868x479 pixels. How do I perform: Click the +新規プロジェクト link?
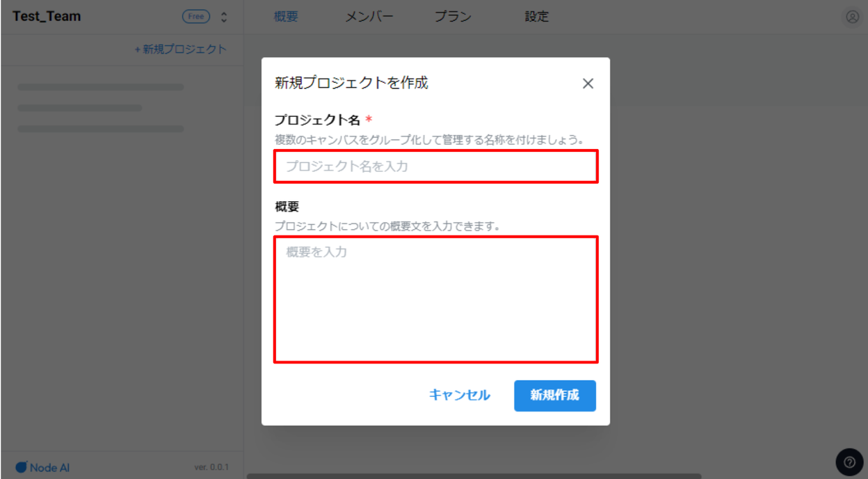[x=180, y=49]
